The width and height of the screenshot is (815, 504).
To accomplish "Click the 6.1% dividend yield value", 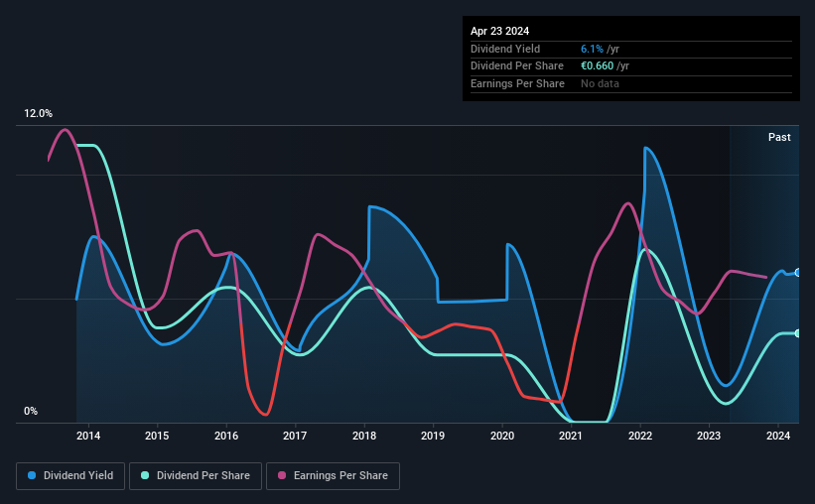I will 592,49.
